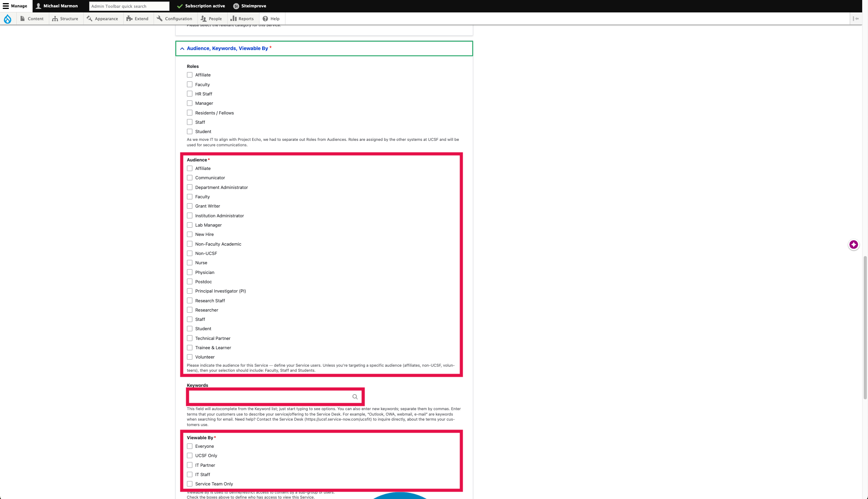Click into the Admin Toolbar quick search field

tap(129, 6)
